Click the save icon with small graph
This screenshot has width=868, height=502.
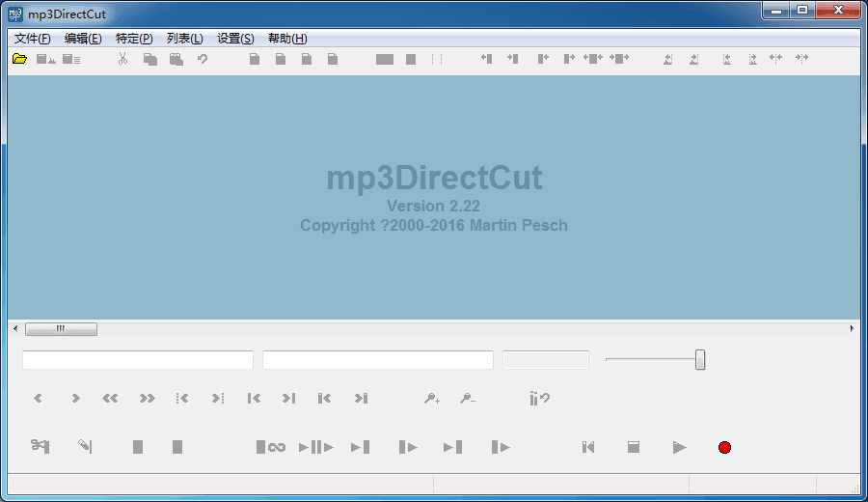coord(45,59)
